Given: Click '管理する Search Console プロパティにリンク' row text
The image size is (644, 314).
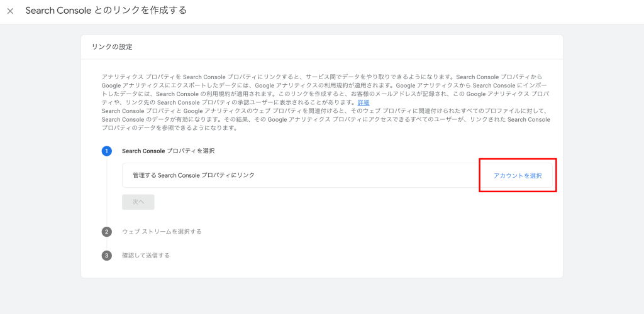Looking at the screenshot, I should click(x=194, y=175).
